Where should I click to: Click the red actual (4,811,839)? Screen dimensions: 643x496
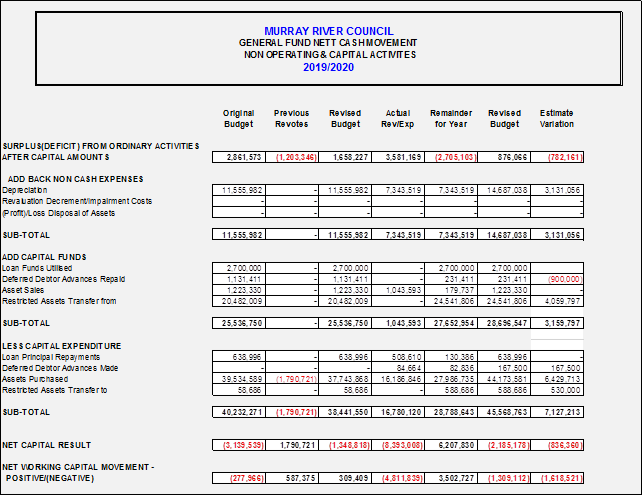coord(398,478)
